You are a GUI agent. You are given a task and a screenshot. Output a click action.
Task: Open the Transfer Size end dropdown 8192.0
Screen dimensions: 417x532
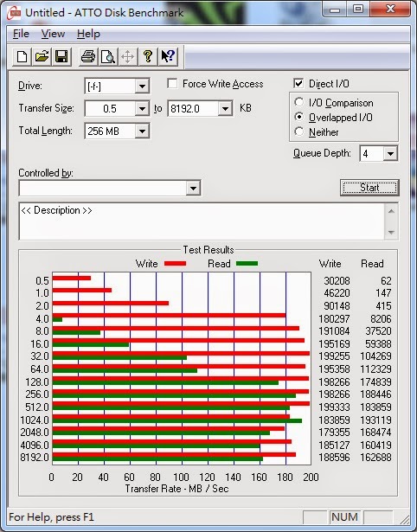225,109
